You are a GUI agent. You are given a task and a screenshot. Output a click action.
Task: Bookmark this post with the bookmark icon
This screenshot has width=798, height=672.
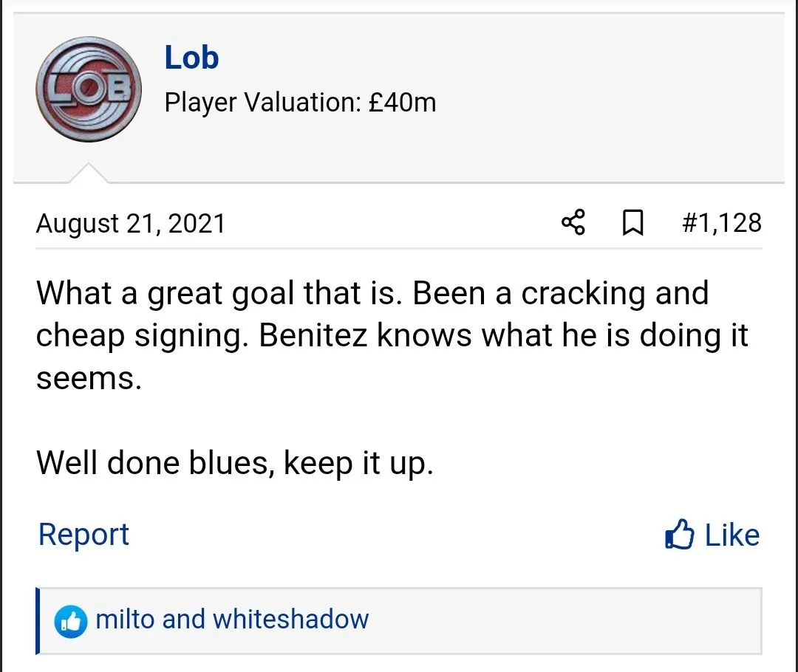[632, 222]
